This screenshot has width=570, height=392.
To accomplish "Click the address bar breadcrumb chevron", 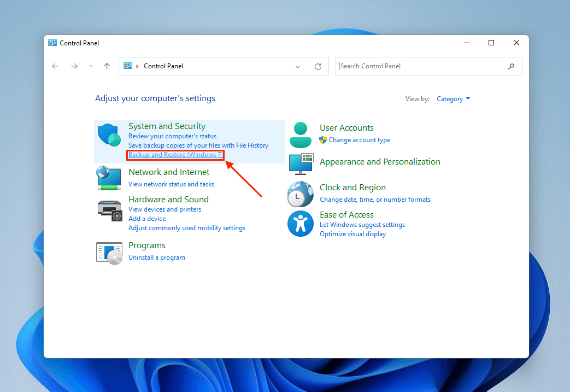I will click(x=137, y=66).
